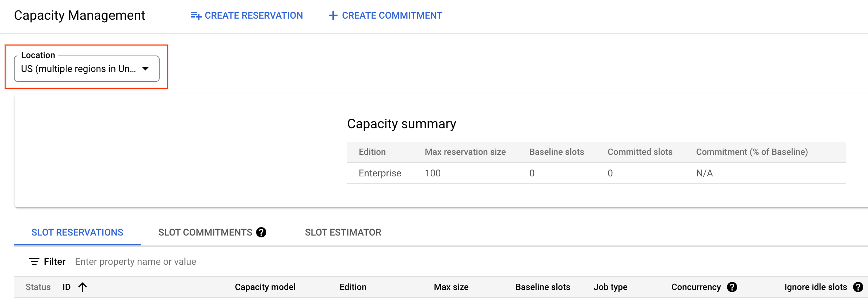Click the Filter lines icon
The image size is (868, 298).
pos(34,261)
